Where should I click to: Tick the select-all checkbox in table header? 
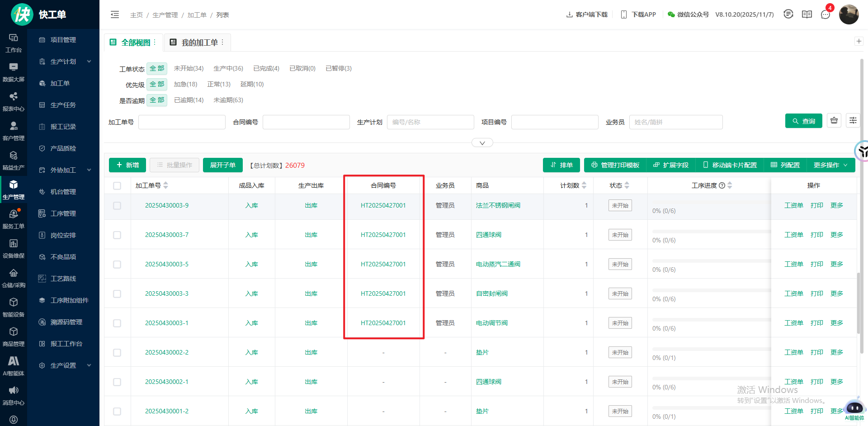(x=117, y=185)
